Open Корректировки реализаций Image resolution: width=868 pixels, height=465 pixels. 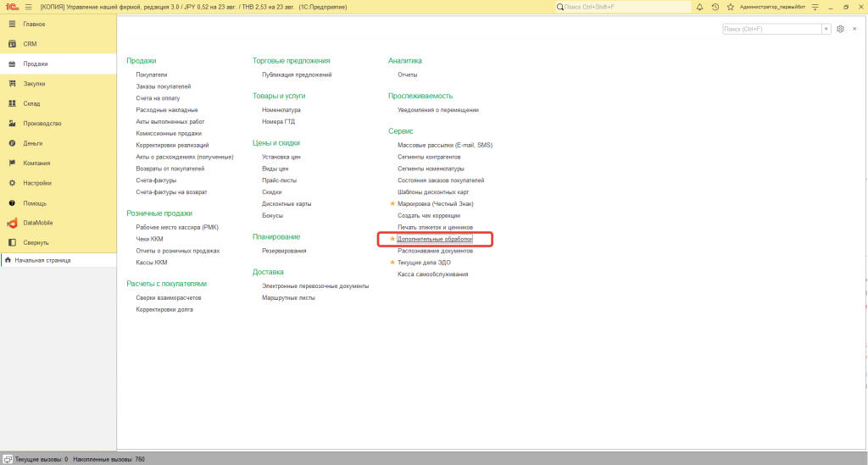[x=172, y=145]
